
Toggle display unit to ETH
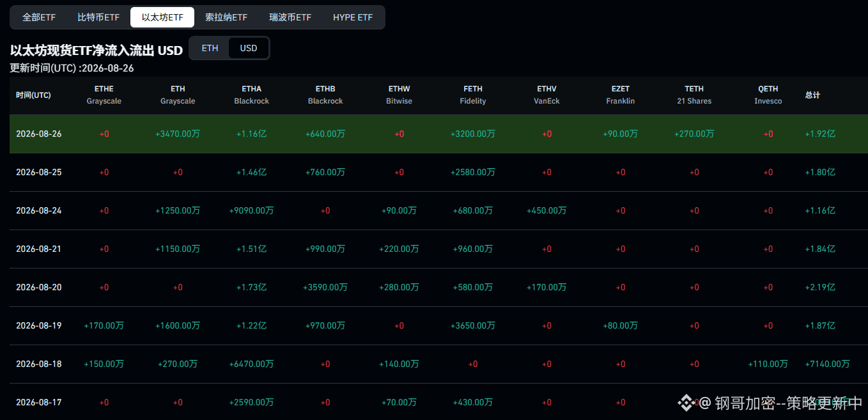[210, 48]
